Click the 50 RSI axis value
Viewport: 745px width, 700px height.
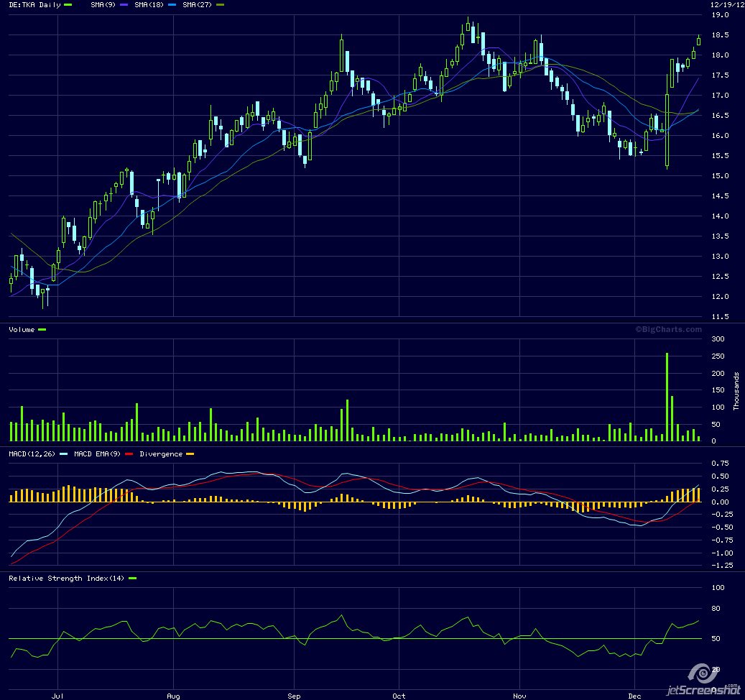pyautogui.click(x=716, y=639)
